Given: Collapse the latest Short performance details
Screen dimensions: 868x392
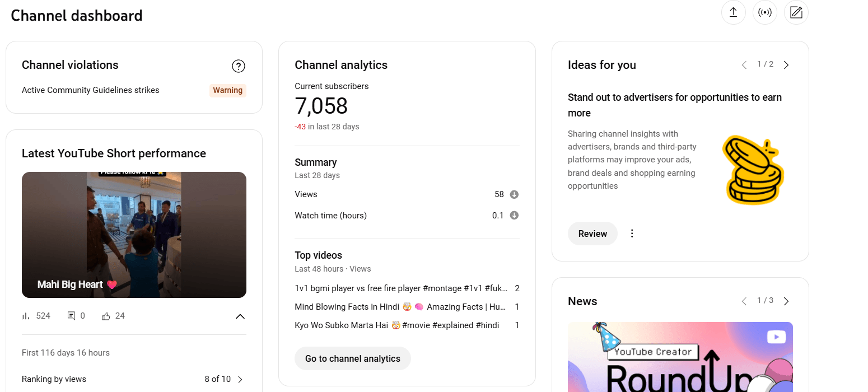Looking at the screenshot, I should point(240,316).
